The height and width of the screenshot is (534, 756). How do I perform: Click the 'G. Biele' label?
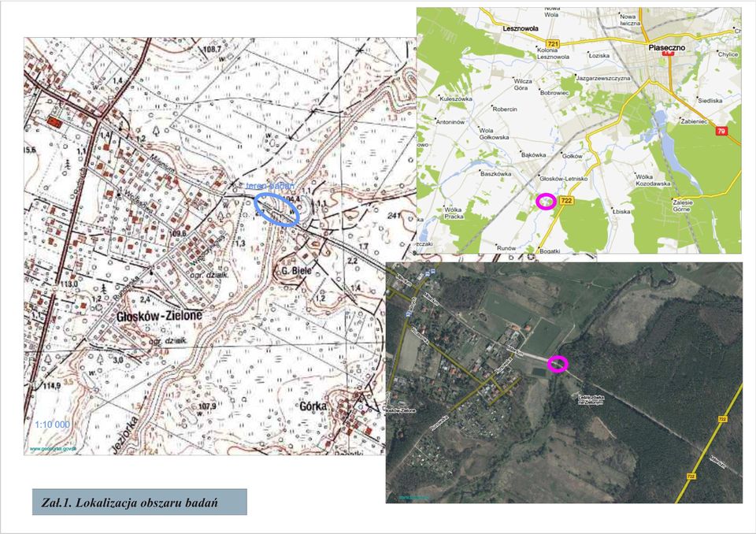297,270
